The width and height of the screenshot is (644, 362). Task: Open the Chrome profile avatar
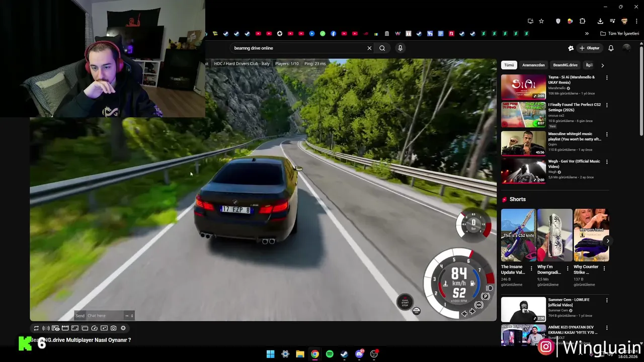(x=624, y=21)
